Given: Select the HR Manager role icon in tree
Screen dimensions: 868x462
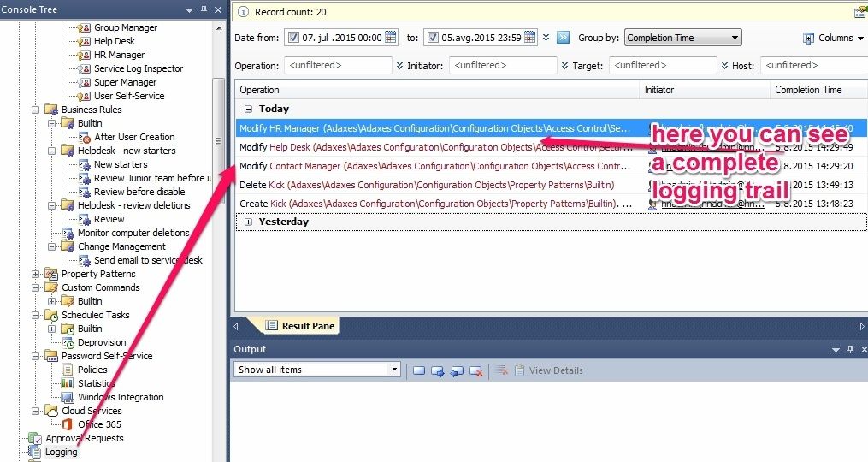Looking at the screenshot, I should 84,55.
